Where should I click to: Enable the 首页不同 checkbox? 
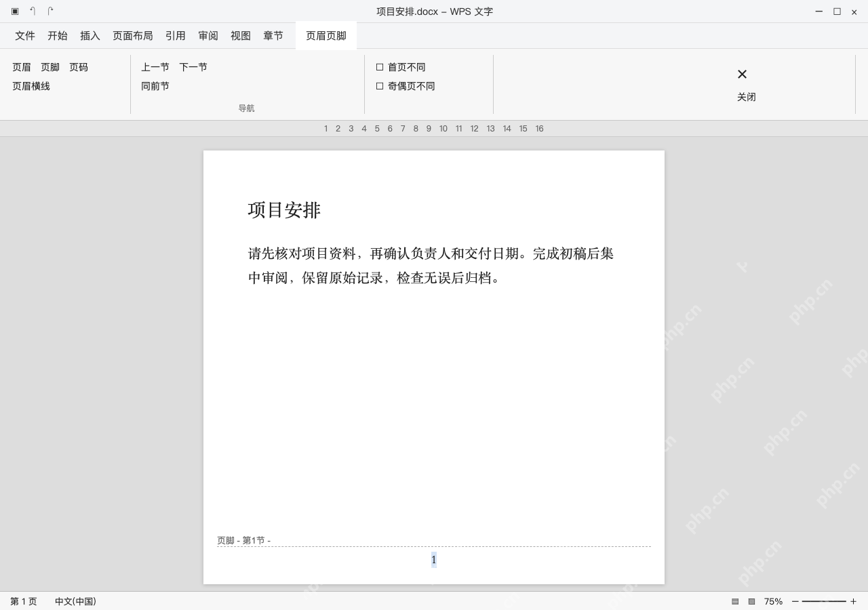click(380, 67)
